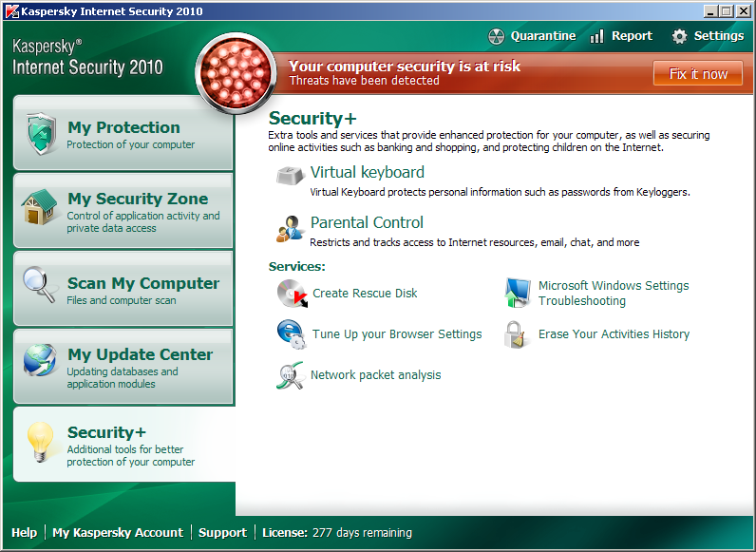Screen dimensions: 756x552
Task: Open the Report link text
Action: pos(632,36)
